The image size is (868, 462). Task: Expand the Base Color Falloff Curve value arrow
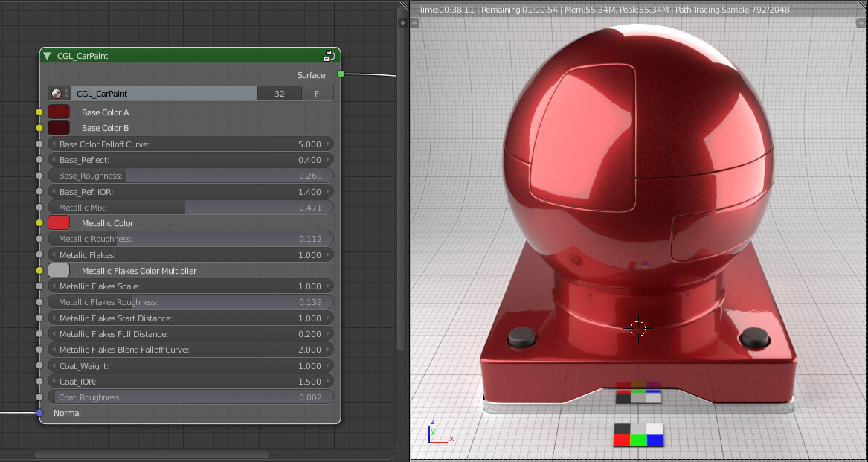pos(327,144)
